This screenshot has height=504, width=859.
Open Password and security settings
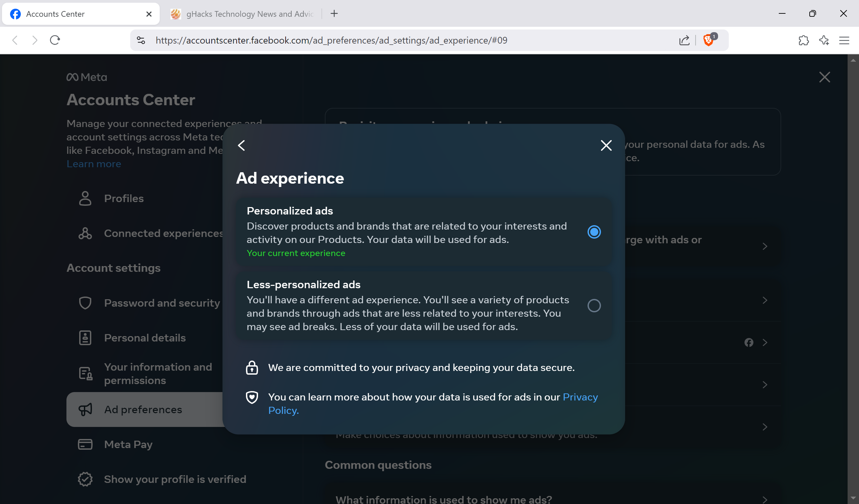162,303
